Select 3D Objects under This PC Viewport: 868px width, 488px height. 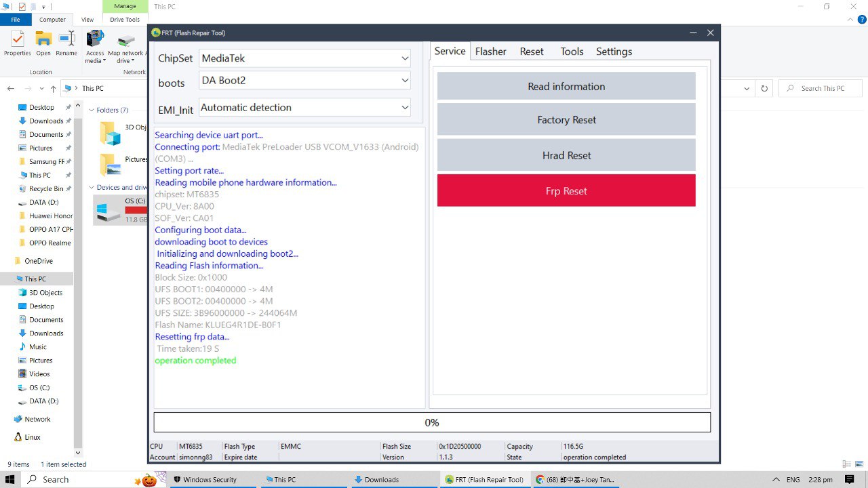tap(45, 293)
